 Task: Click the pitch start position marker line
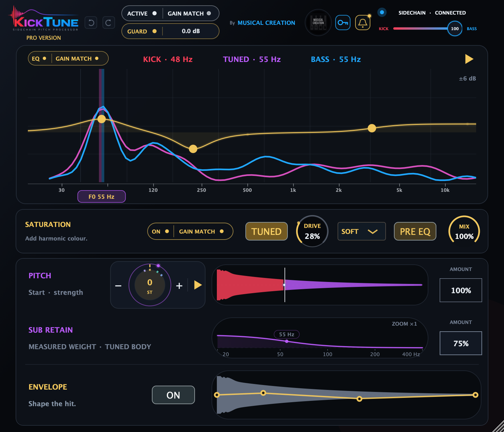pyautogui.click(x=284, y=285)
